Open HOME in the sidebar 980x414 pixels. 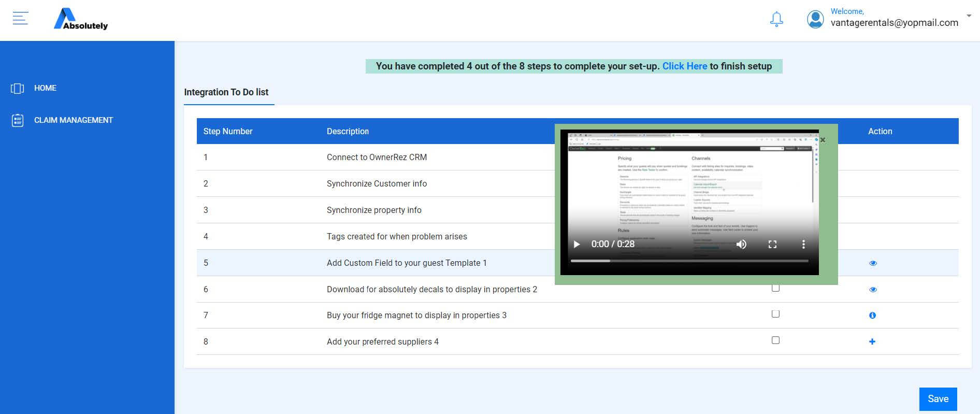point(45,88)
